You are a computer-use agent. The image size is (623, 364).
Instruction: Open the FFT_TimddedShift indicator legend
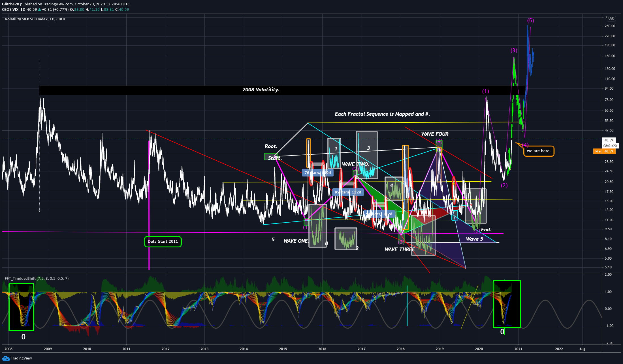point(37,278)
